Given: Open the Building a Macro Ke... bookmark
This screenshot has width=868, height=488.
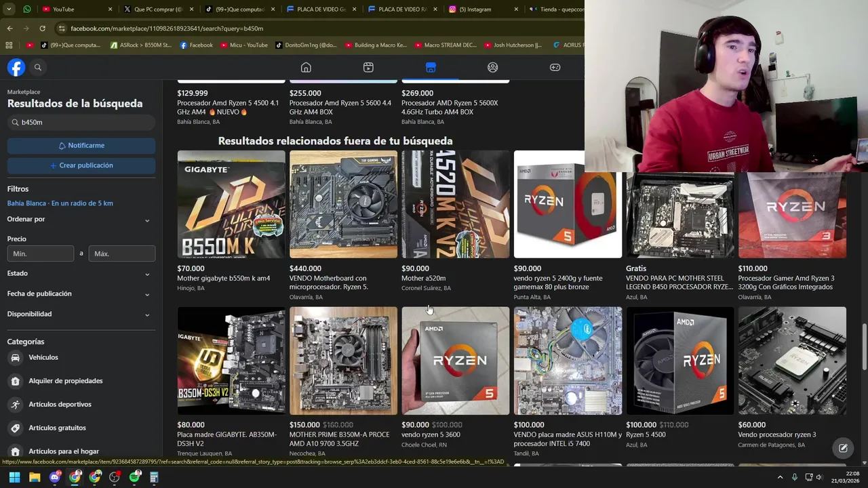Looking at the screenshot, I should pos(376,45).
